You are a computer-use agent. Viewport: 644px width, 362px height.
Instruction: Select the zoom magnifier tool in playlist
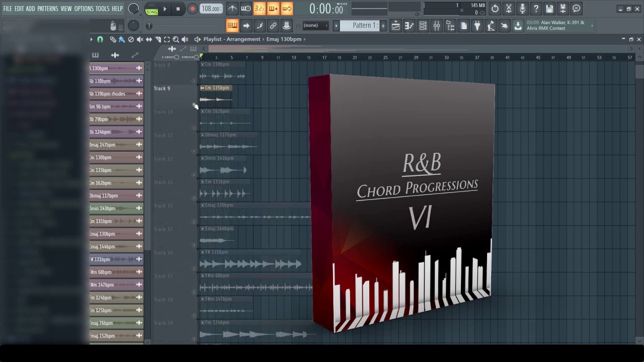[x=176, y=39]
